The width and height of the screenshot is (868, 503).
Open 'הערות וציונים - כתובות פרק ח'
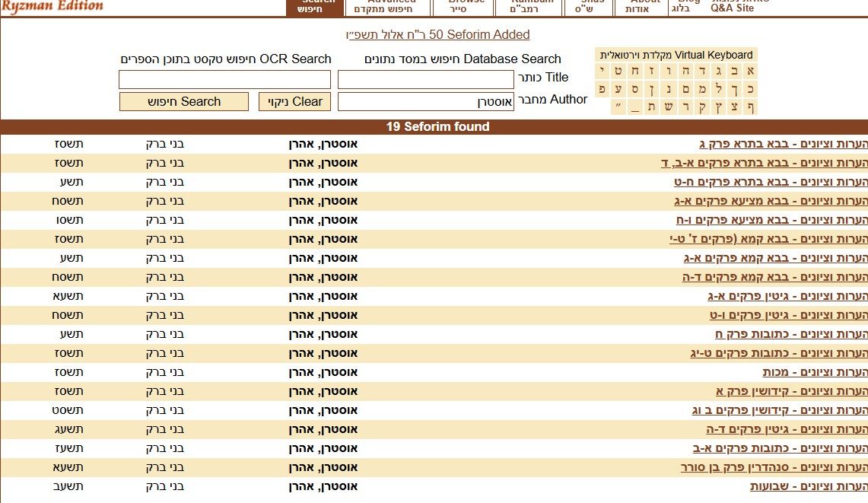[x=792, y=334]
